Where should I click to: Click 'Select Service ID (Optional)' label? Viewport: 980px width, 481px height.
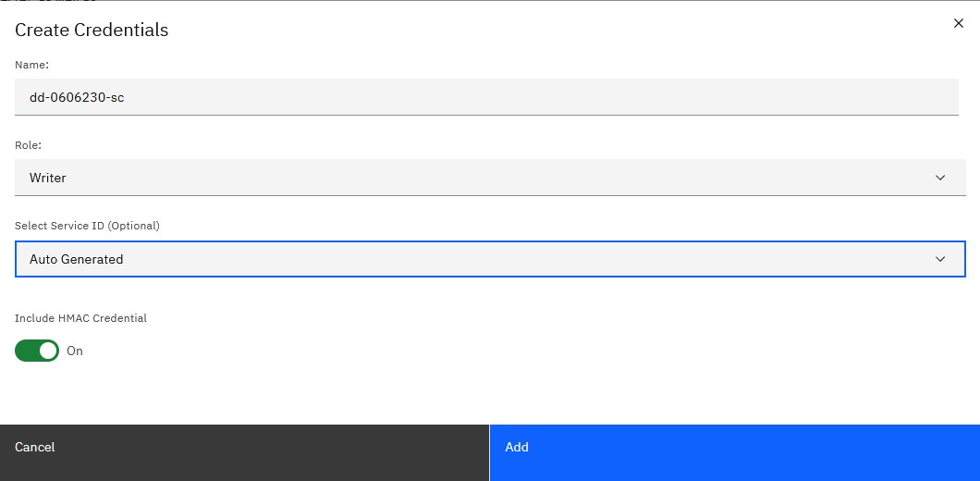tap(87, 226)
